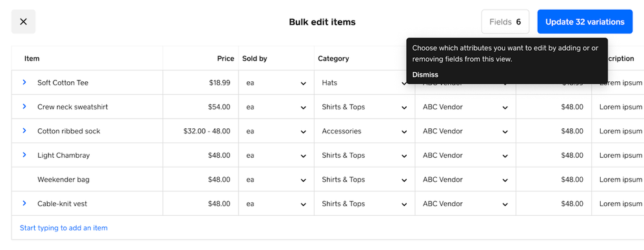Expand Cable-knit vest variations

[x=24, y=203]
